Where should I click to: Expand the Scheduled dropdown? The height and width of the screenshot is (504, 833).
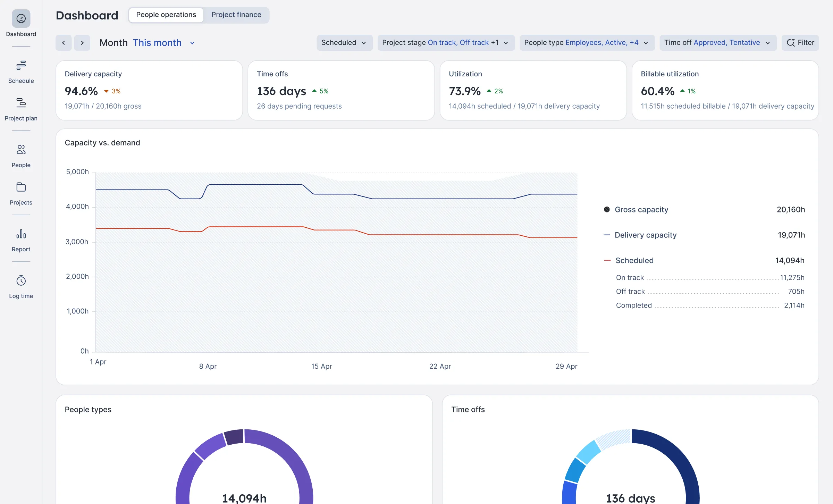pos(344,42)
